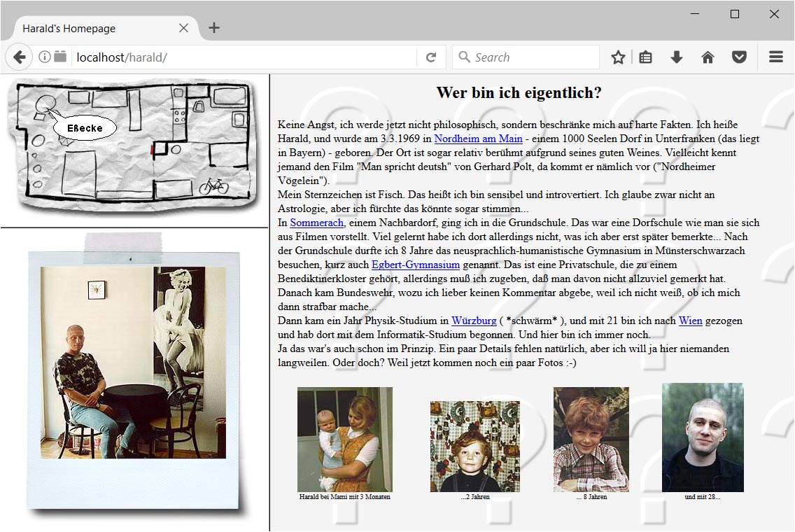Follow the Sommerach link
Screen dimensions: 795x532
pos(317,223)
